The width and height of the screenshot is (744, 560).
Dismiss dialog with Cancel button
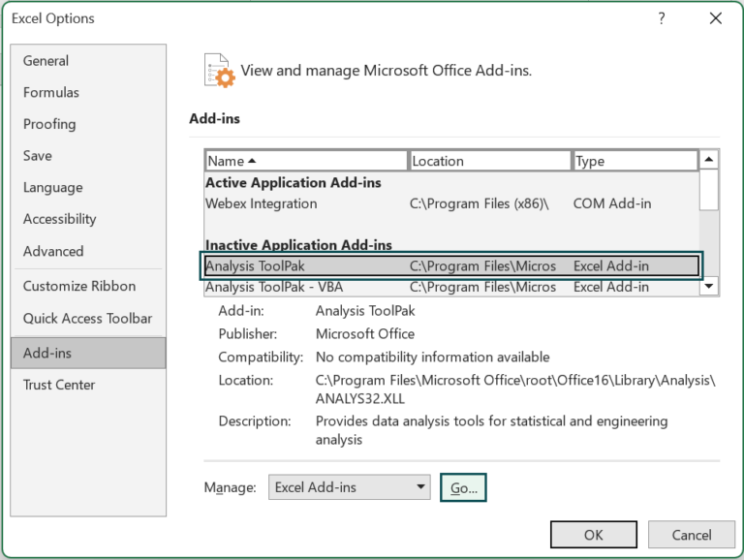click(692, 535)
